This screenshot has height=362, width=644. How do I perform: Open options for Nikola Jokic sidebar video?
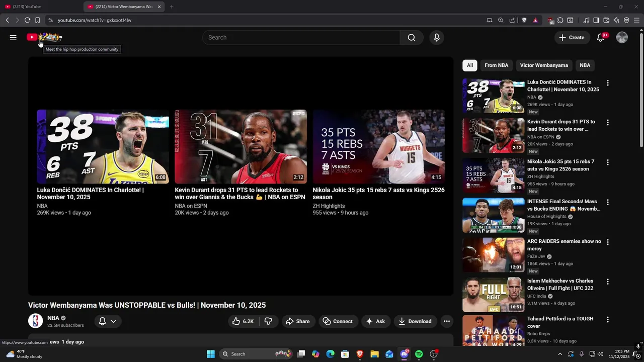pyautogui.click(x=607, y=162)
